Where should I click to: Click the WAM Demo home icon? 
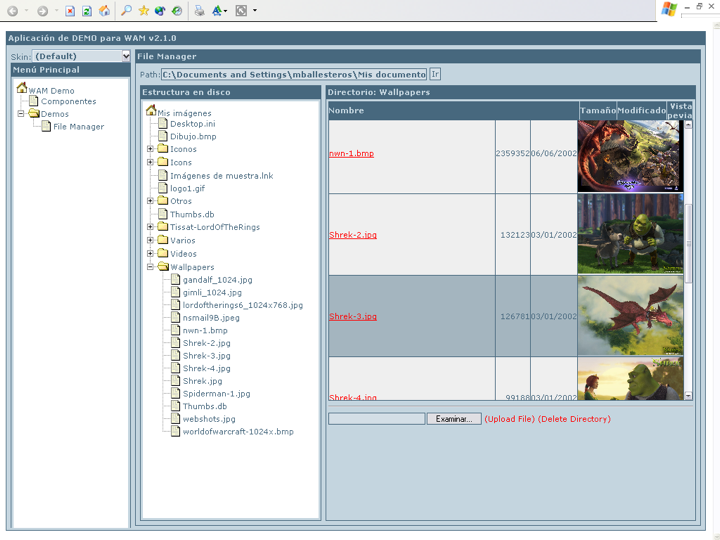coord(22,87)
